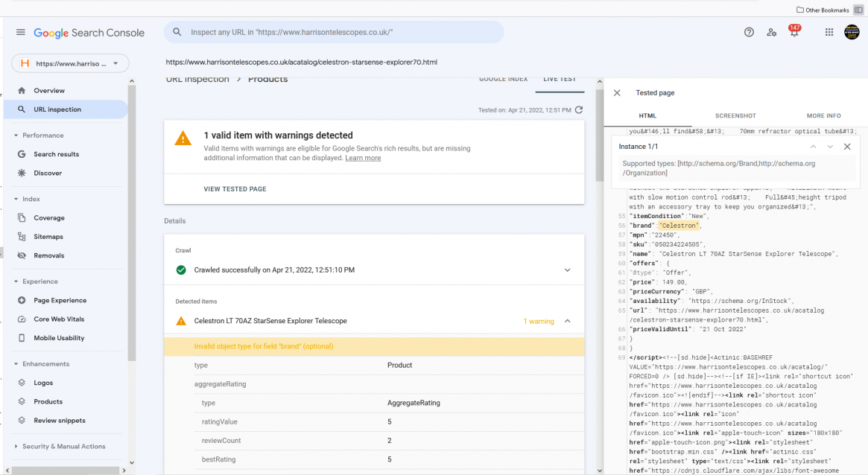Click the Celestron LT 70AZ detected item
The image size is (868, 475).
pos(270,321)
